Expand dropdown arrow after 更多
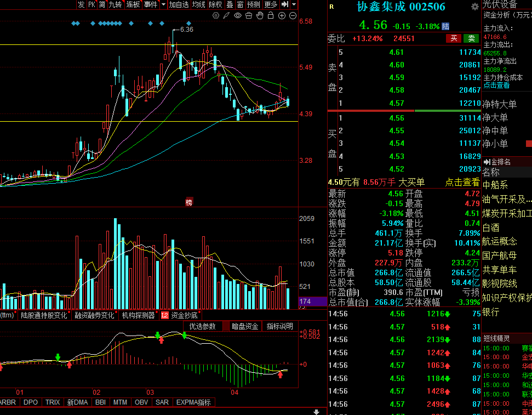The width and height of the screenshot is (532, 415). pyautogui.click(x=294, y=4)
